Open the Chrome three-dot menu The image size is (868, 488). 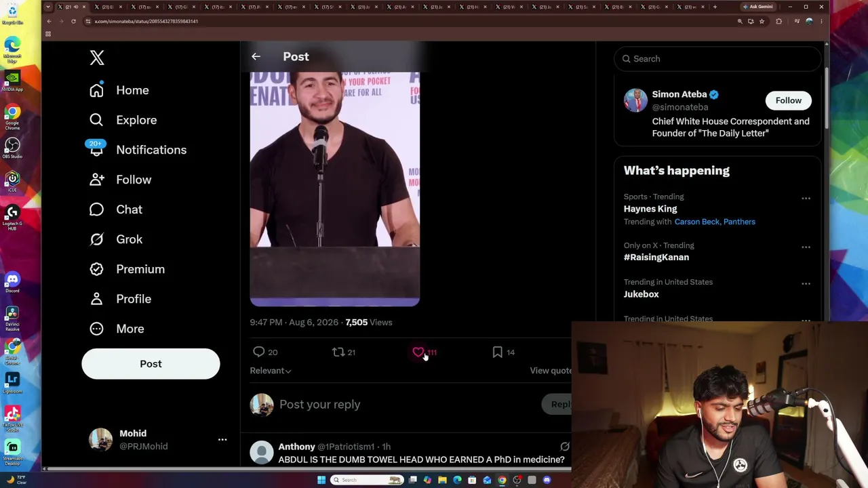click(821, 21)
